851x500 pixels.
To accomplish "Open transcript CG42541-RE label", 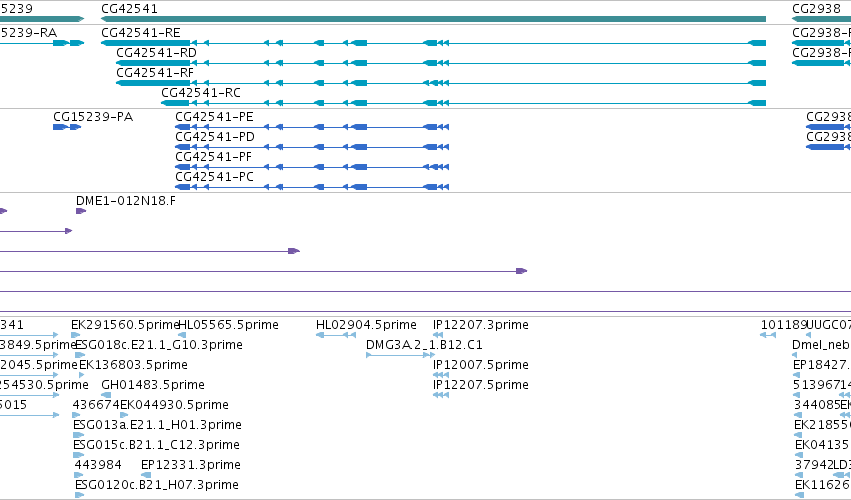I will pos(141,33).
